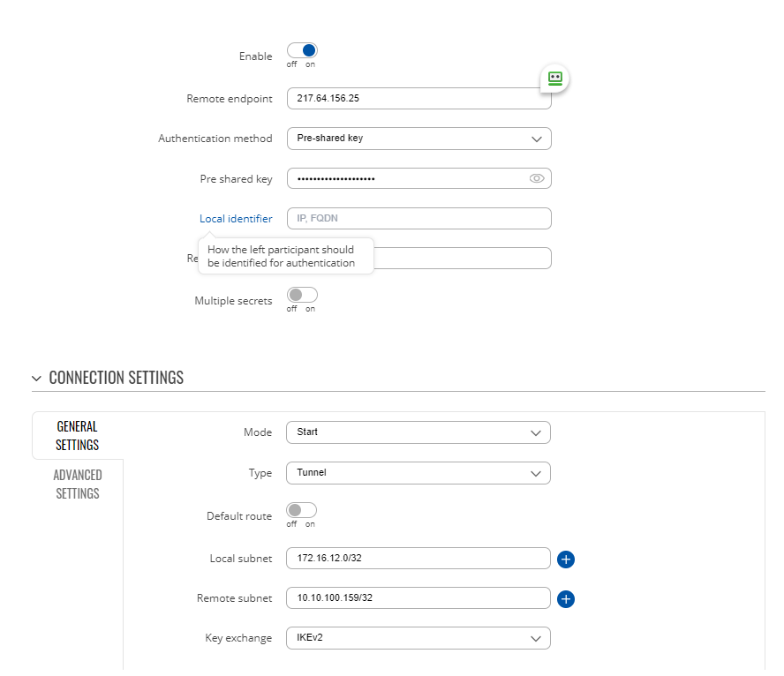Click the Pre shared key field
Image resolution: width=784 pixels, height=676 pixels.
coord(406,178)
